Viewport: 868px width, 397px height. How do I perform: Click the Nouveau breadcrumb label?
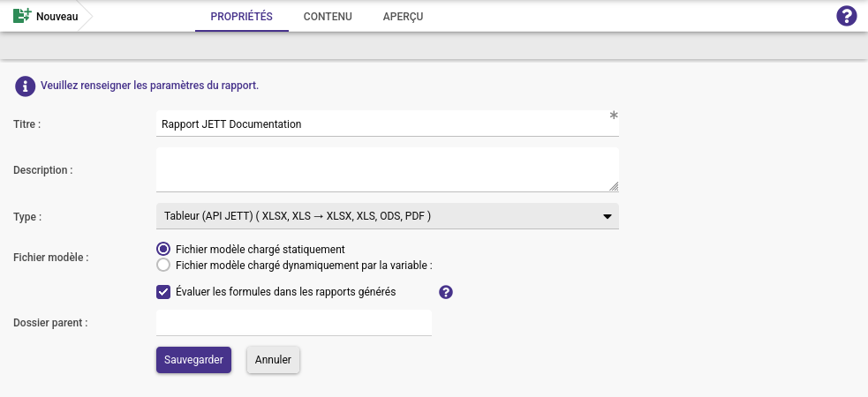pos(57,17)
